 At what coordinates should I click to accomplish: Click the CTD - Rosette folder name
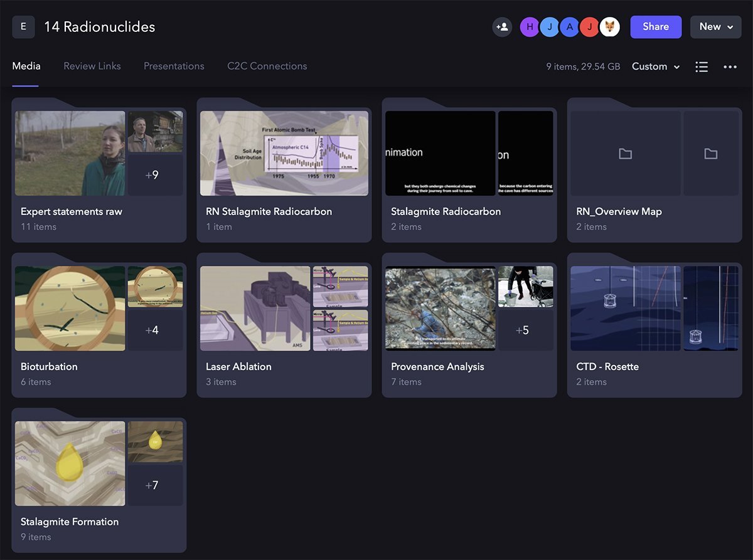607,366
